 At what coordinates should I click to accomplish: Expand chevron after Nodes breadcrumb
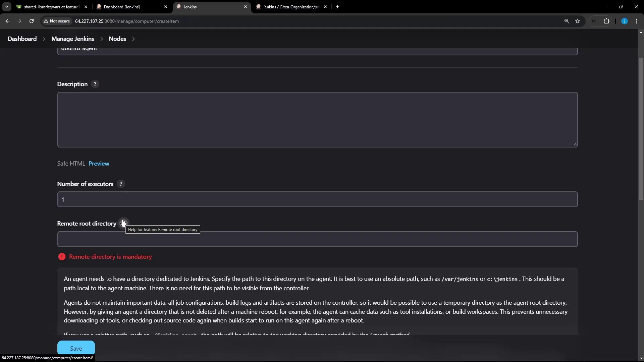(x=133, y=39)
